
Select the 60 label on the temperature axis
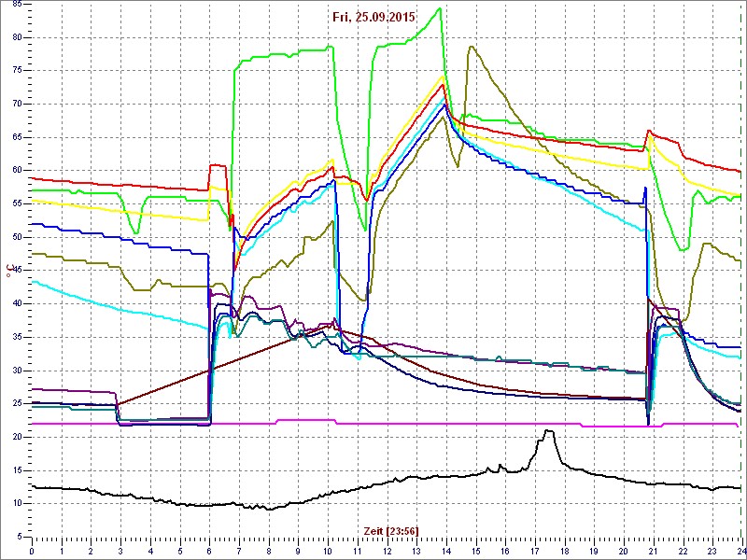tap(16, 171)
